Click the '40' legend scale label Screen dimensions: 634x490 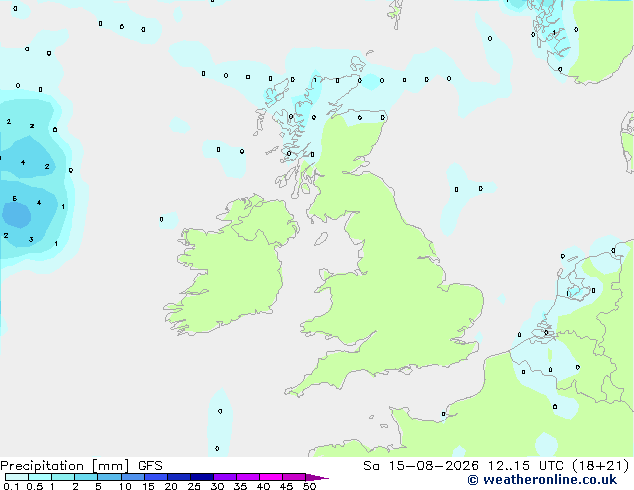click(263, 486)
